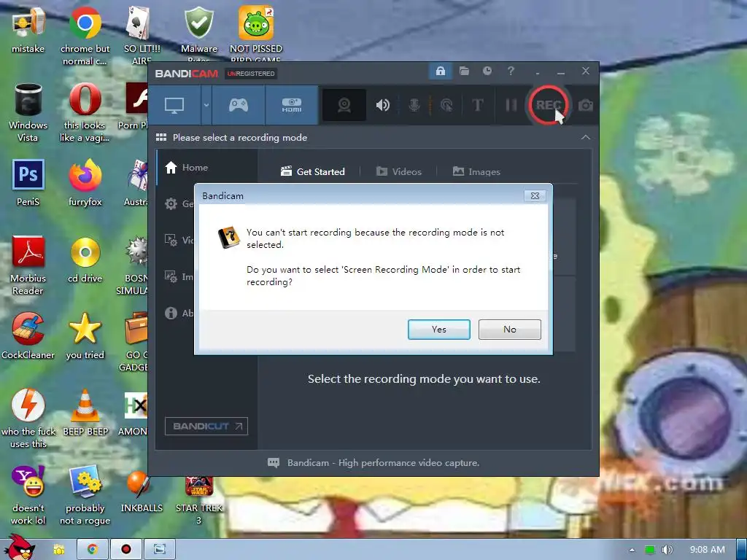The height and width of the screenshot is (560, 747).
Task: Toggle the speaker sound recording icon
Action: point(382,105)
